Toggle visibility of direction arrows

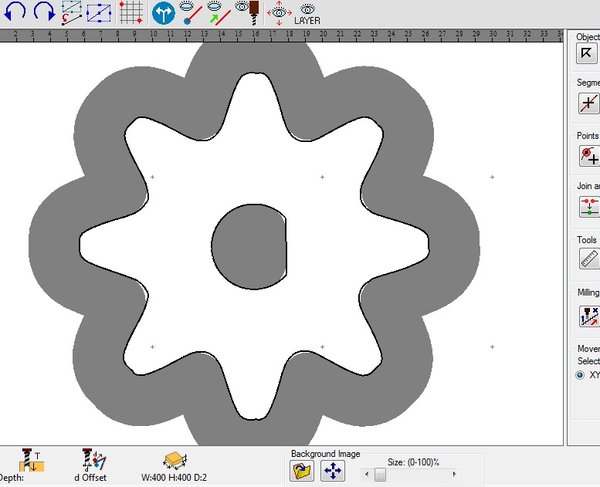click(x=219, y=13)
